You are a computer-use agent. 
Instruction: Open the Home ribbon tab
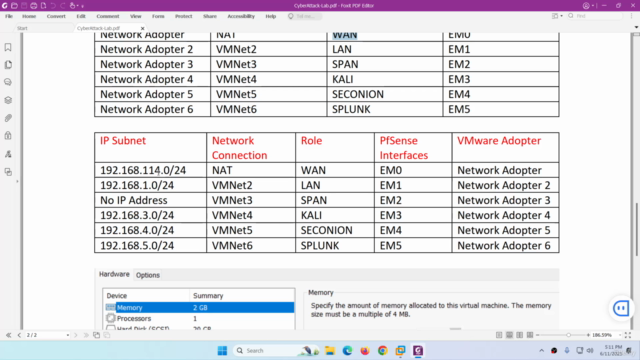tap(29, 16)
